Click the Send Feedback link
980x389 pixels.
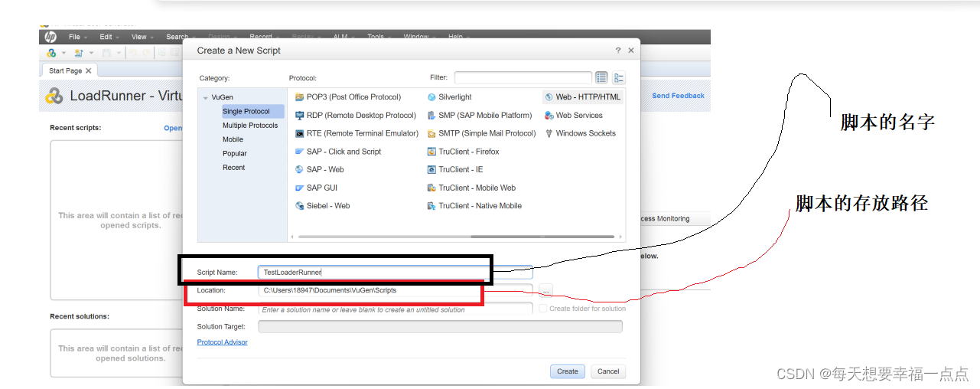click(x=678, y=96)
